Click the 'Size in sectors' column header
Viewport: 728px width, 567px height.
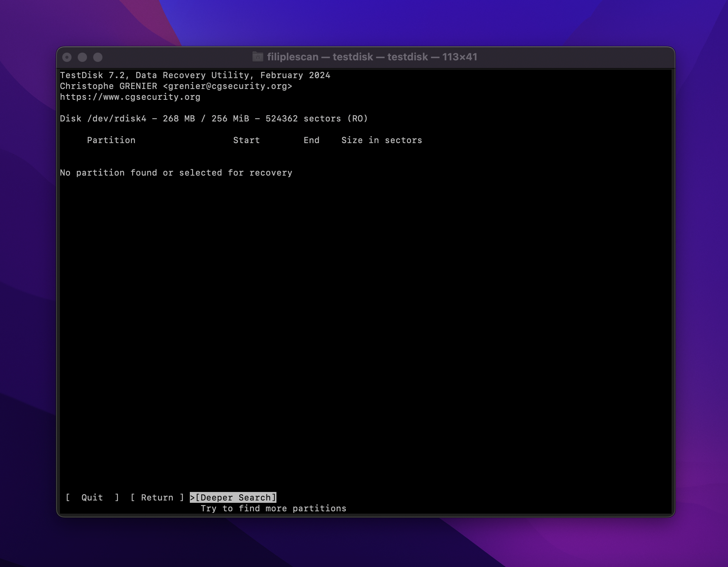pos(382,140)
